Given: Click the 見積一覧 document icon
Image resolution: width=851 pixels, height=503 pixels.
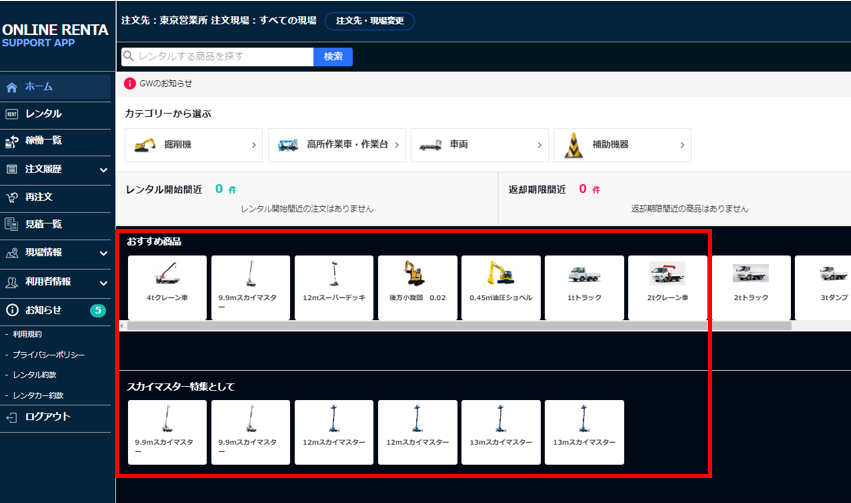Looking at the screenshot, I should 12,224.
